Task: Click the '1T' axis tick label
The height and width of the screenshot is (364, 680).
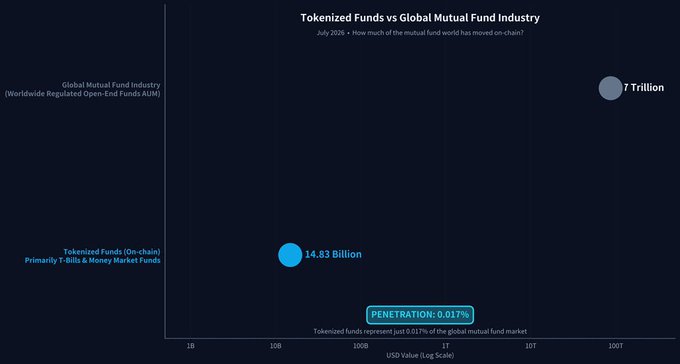Action: (446, 346)
